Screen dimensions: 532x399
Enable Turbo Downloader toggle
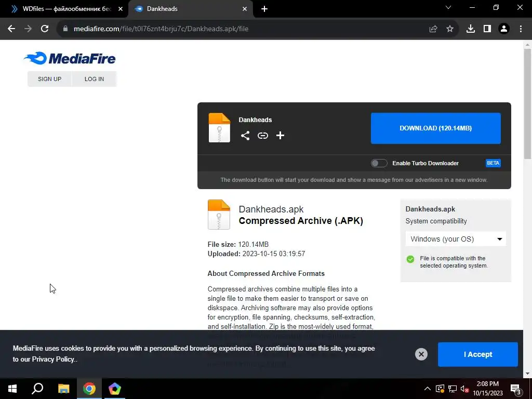click(x=379, y=163)
